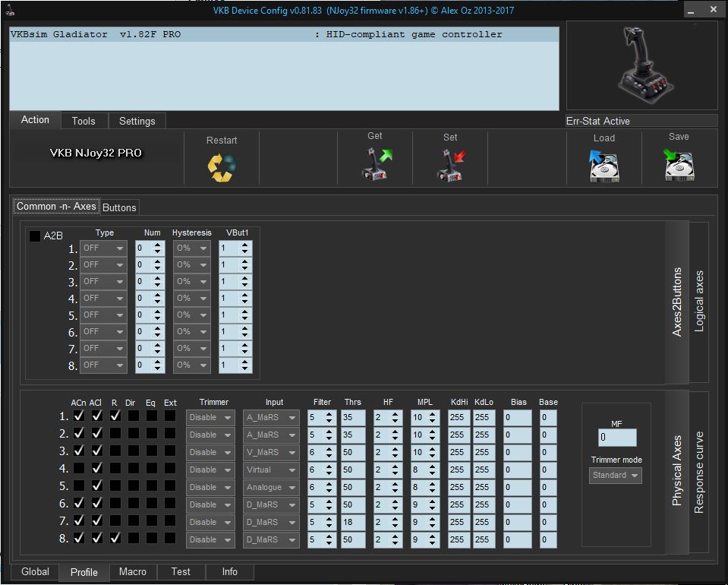728x585 pixels.
Task: Uncheck R checkbox for axis 1
Action: click(x=115, y=416)
